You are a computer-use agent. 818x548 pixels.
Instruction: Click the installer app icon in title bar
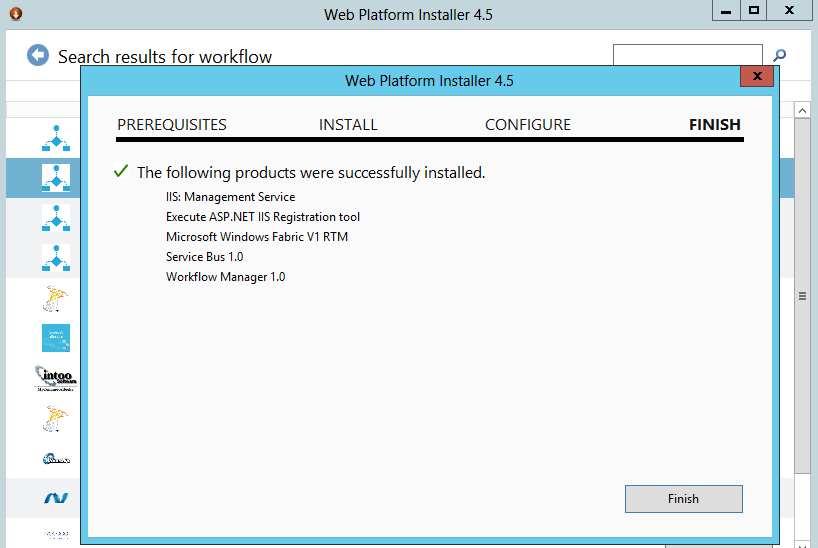click(16, 14)
